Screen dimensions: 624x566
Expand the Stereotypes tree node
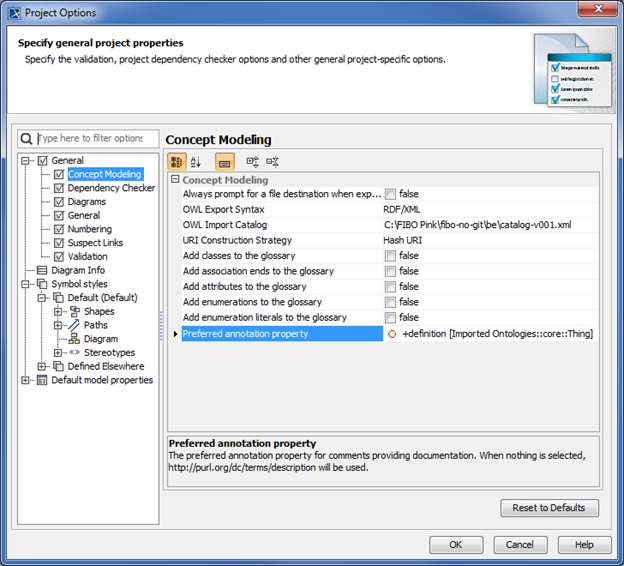pyautogui.click(x=58, y=353)
